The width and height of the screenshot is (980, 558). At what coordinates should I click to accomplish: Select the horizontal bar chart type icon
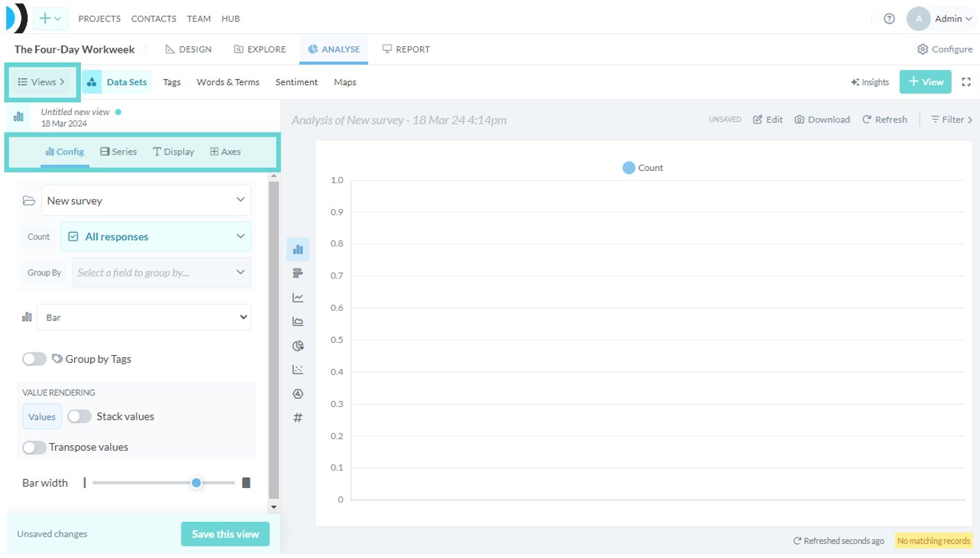click(298, 273)
